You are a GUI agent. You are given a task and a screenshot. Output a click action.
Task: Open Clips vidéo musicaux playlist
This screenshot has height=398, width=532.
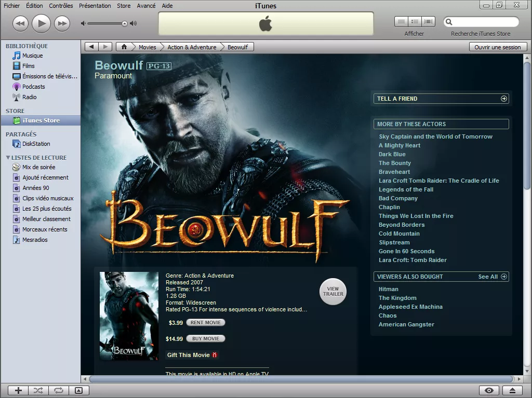41,198
